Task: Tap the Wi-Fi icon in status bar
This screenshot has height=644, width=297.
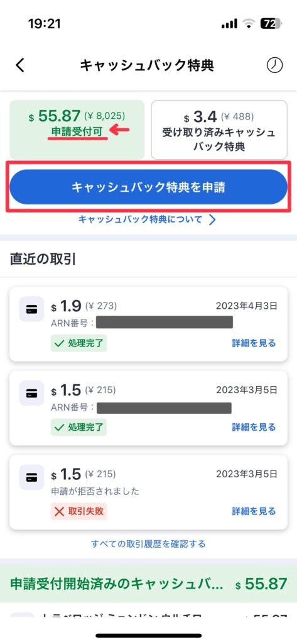Action: (249, 25)
